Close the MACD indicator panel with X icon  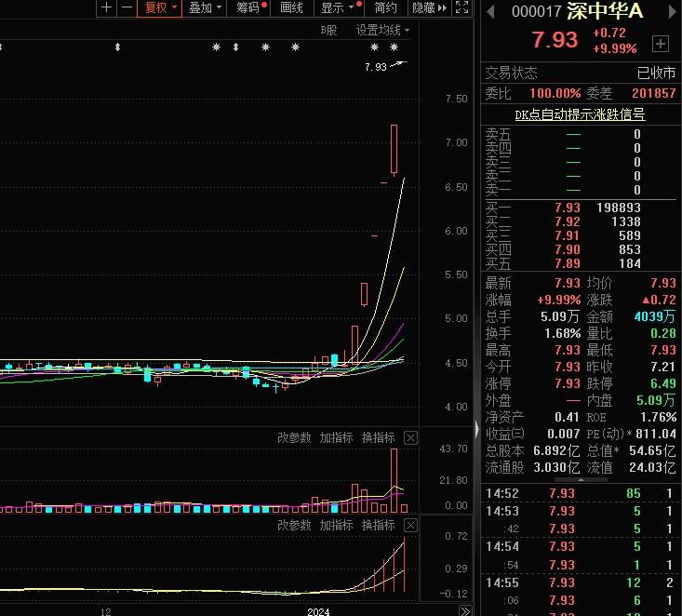click(x=410, y=526)
